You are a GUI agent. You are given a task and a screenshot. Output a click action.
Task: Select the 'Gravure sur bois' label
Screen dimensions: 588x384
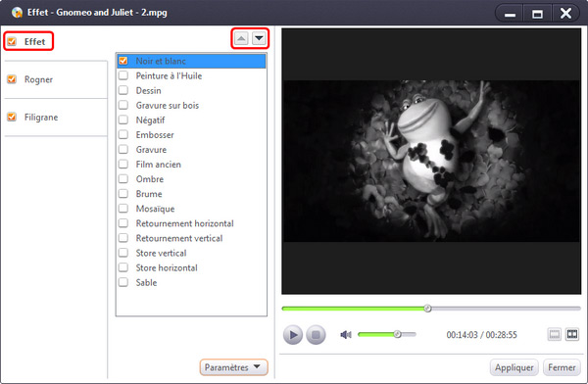point(168,106)
